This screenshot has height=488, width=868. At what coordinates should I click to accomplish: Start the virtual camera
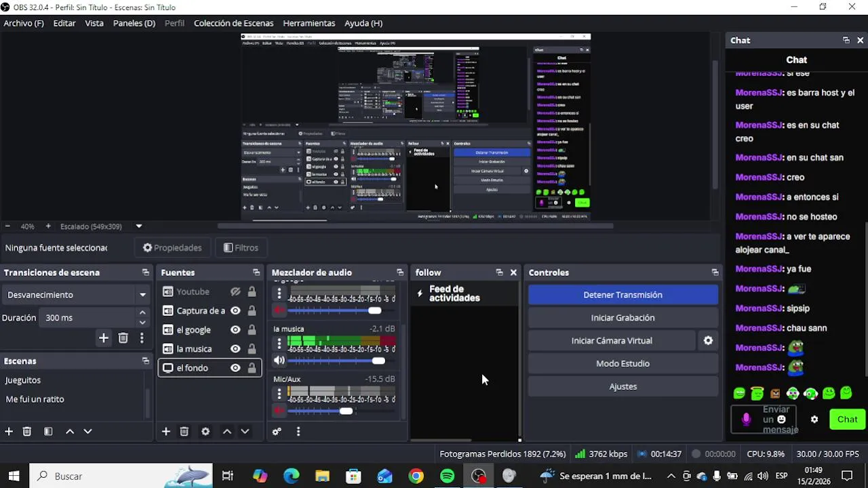(x=612, y=340)
